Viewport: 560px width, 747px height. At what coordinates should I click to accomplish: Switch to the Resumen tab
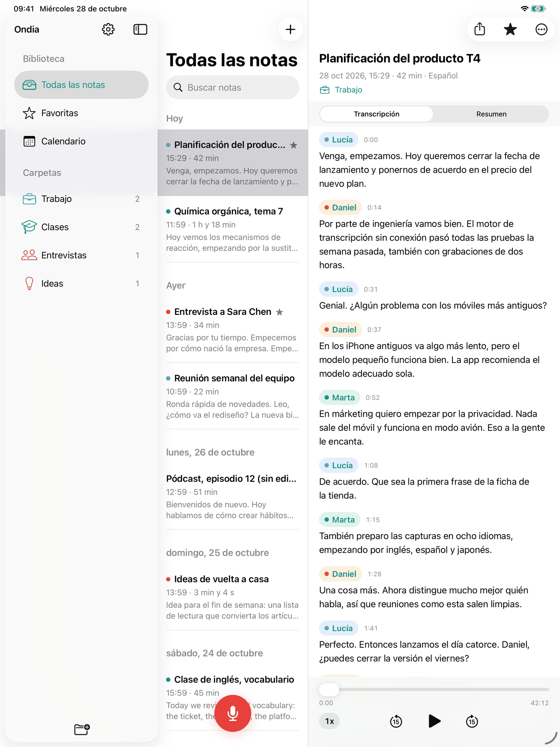491,114
